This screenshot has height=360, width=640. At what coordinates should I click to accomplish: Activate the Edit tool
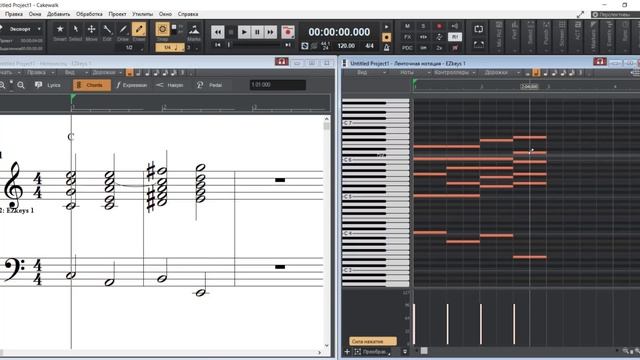point(107,32)
